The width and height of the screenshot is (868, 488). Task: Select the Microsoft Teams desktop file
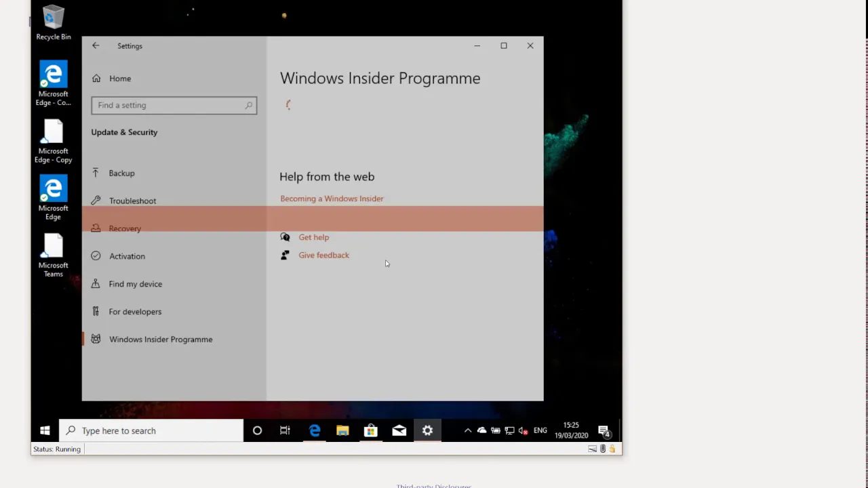(54, 256)
